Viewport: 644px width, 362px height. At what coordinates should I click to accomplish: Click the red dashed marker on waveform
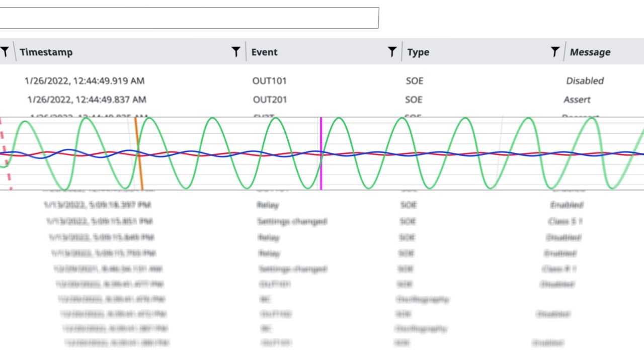point(6,153)
